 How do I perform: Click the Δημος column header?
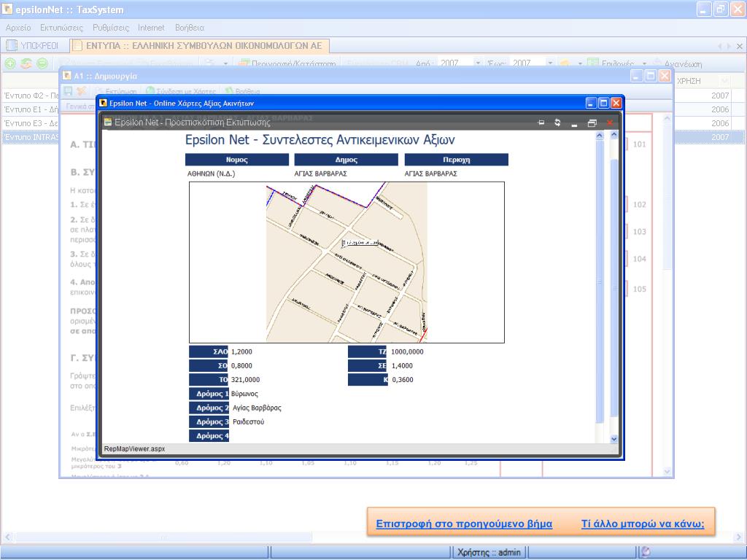347,160
